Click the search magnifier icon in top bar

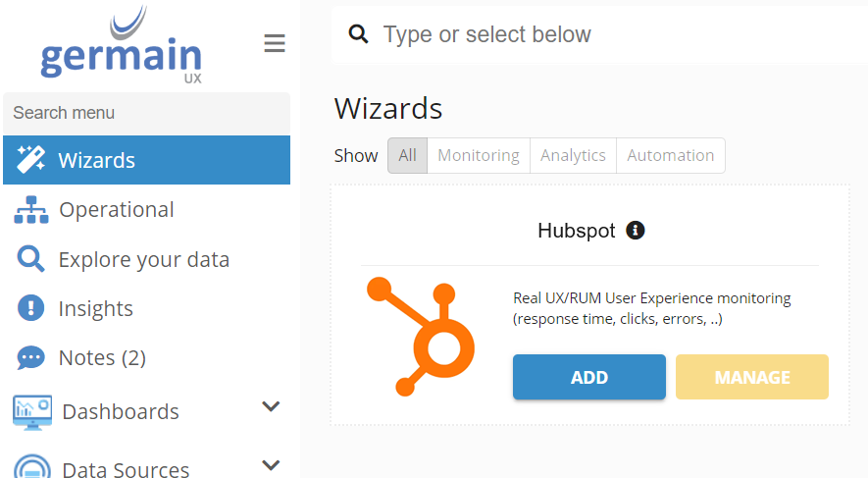coord(359,35)
